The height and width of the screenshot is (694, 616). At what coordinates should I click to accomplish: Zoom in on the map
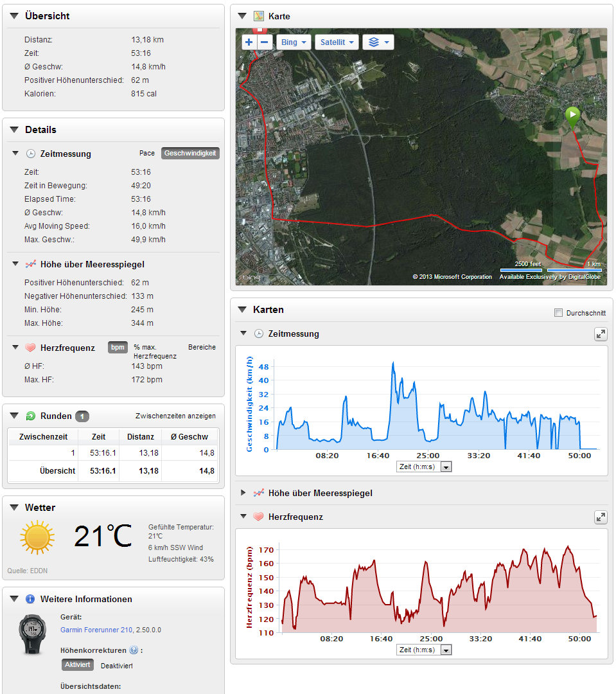point(249,42)
